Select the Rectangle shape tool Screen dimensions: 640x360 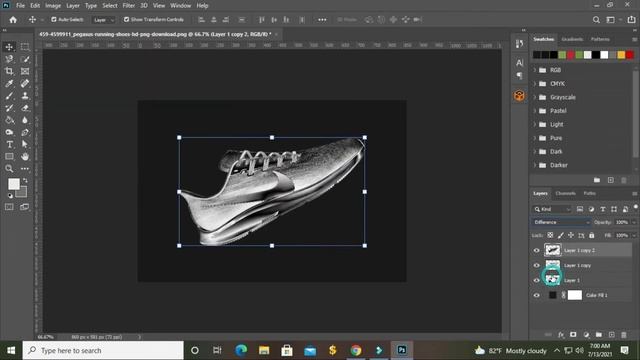(x=9, y=156)
